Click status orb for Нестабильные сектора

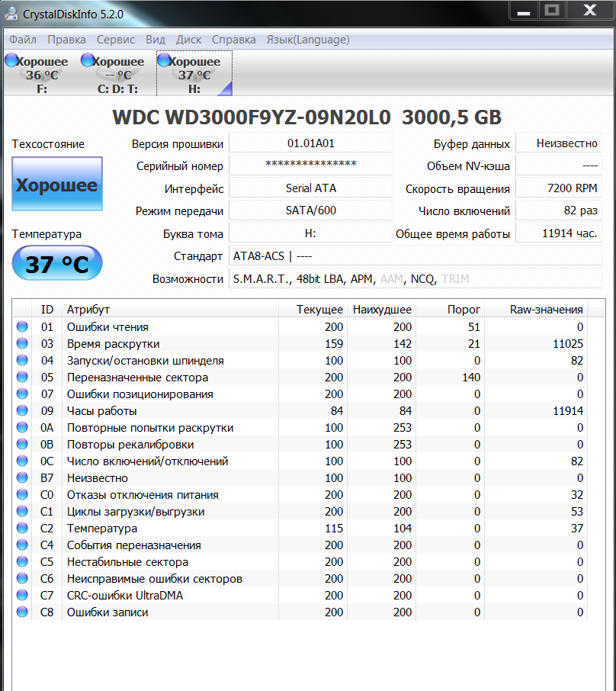pyautogui.click(x=22, y=561)
